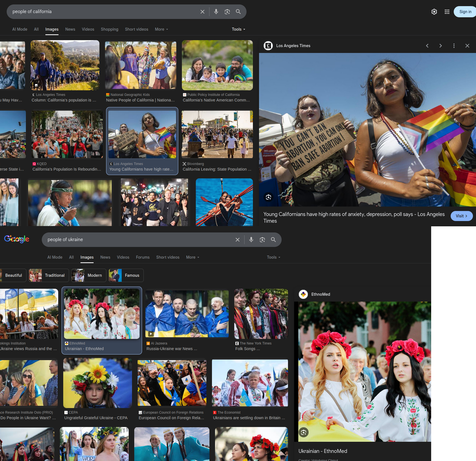The height and width of the screenshot is (461, 476).
Task: Click the Sign in button
Action: pos(465,12)
